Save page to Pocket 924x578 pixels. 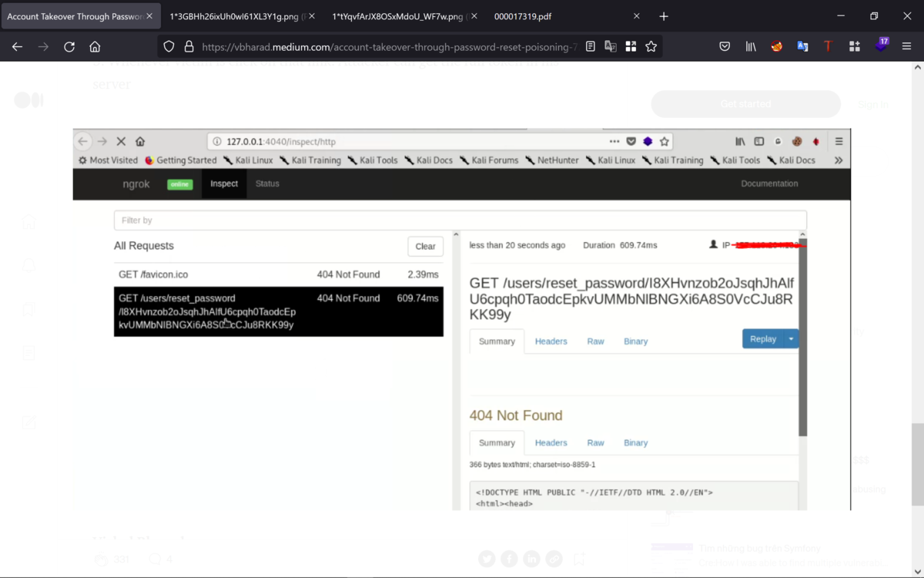[725, 46]
